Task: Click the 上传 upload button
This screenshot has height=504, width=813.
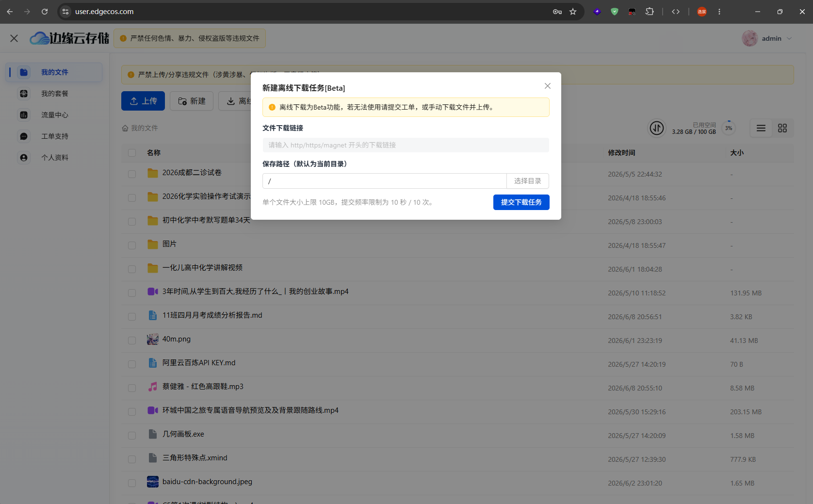Action: (x=143, y=101)
